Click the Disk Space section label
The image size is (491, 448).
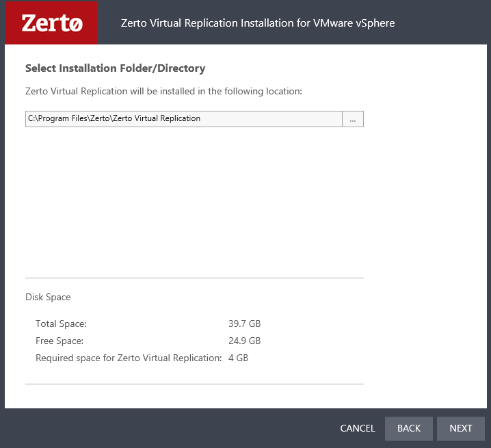point(48,297)
